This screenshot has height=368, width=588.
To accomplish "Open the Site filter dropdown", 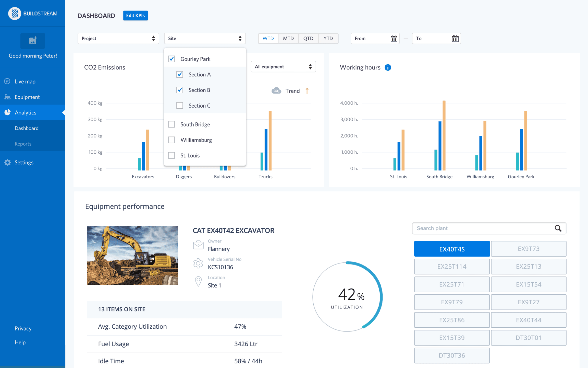I will coord(205,38).
